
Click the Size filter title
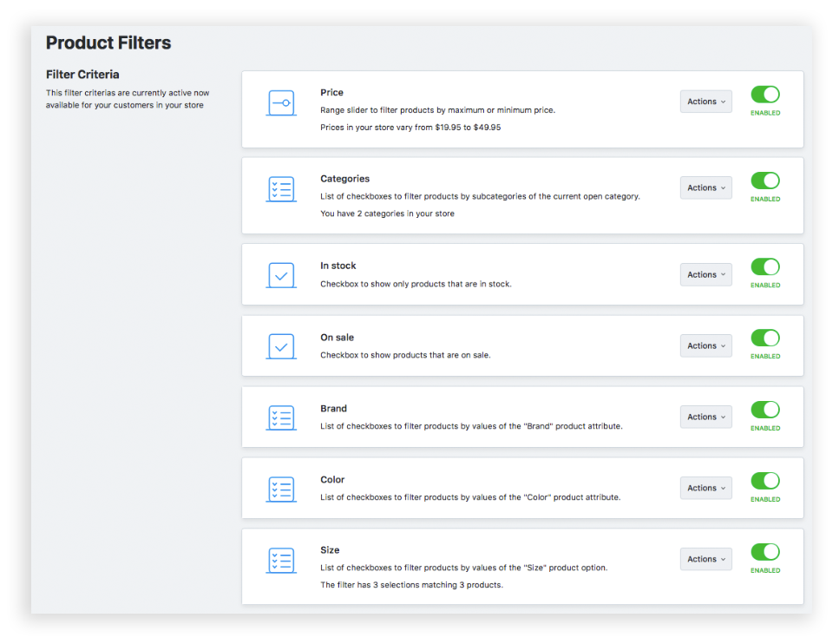point(330,550)
